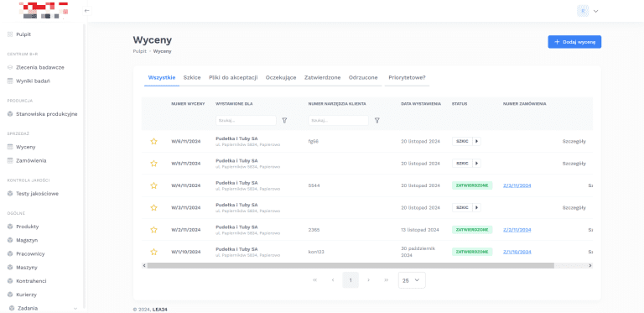Open Stanowiska produkcyjne from sidebar
The width and height of the screenshot is (644, 313).
[46, 114]
